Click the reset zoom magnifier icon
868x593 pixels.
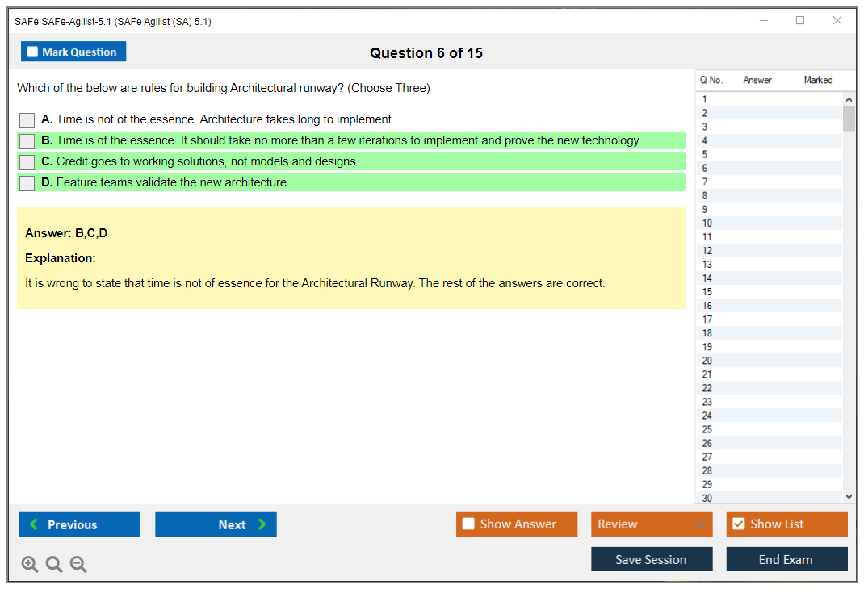pos(54,564)
